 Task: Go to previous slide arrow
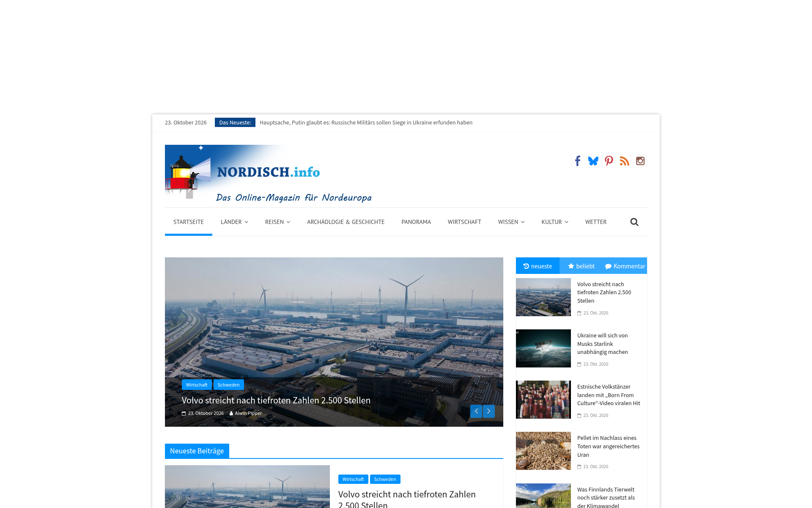coord(476,411)
